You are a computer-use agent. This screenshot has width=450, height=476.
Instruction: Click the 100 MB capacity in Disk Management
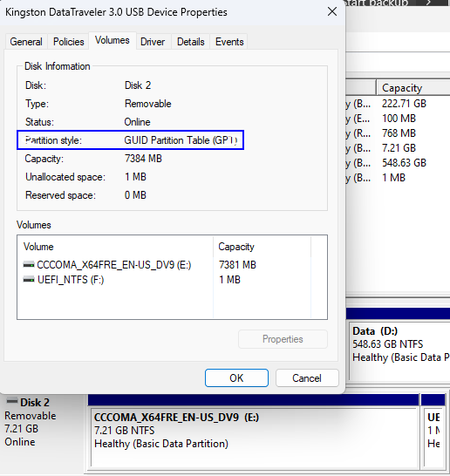(x=399, y=118)
